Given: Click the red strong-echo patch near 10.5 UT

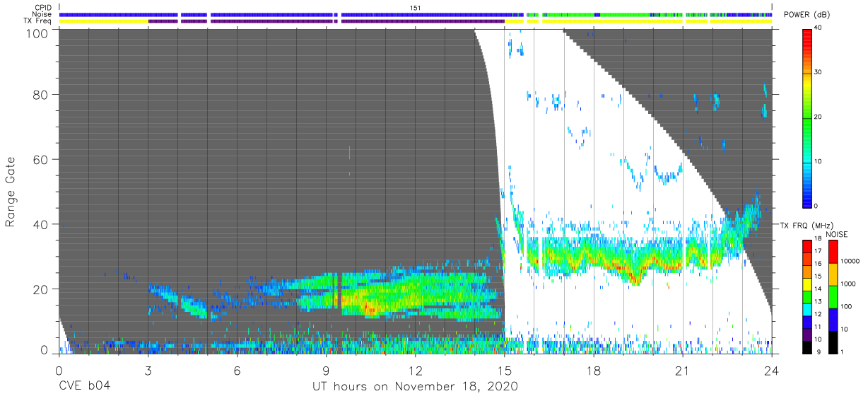Looking at the screenshot, I should click(x=370, y=308).
